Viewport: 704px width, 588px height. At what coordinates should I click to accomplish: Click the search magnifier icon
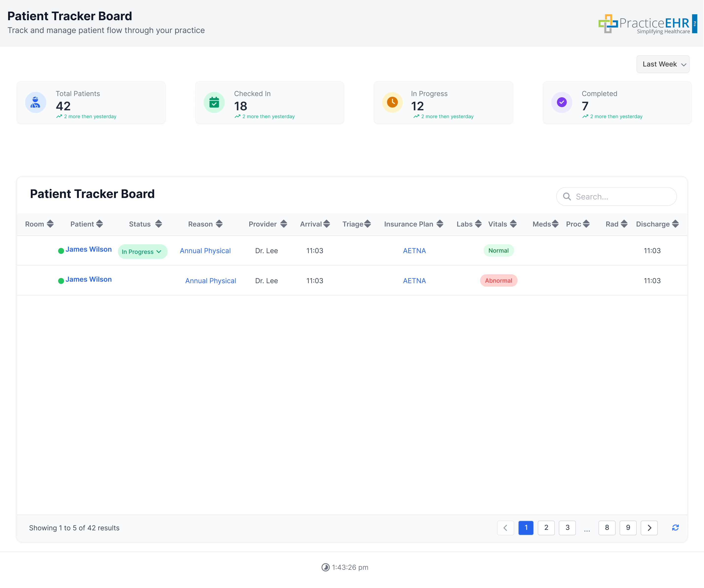[567, 197]
